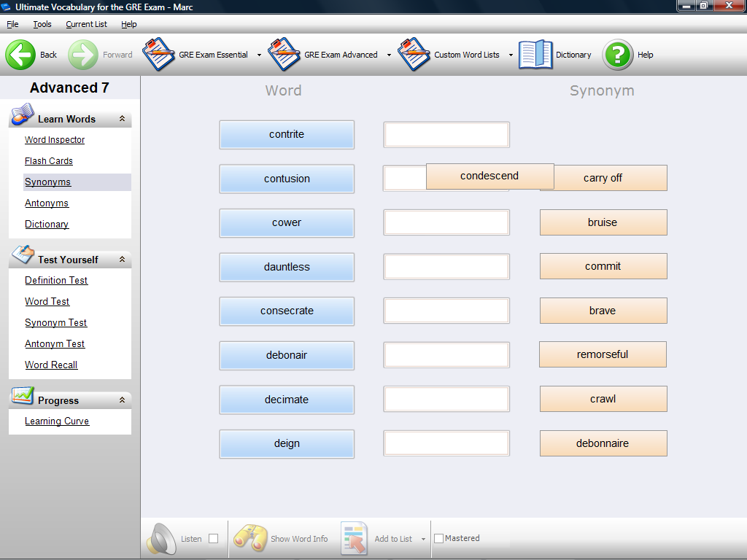
Task: Select the 'bruise' synonym tile
Action: (603, 222)
